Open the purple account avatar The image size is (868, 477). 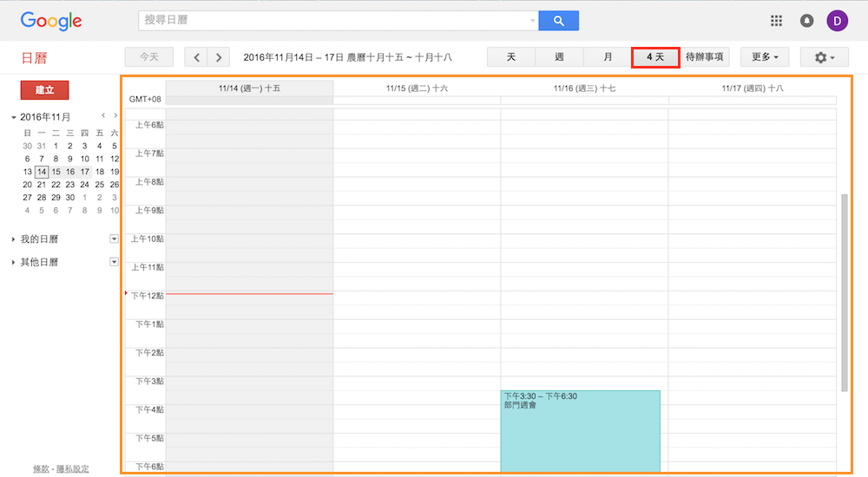[837, 21]
